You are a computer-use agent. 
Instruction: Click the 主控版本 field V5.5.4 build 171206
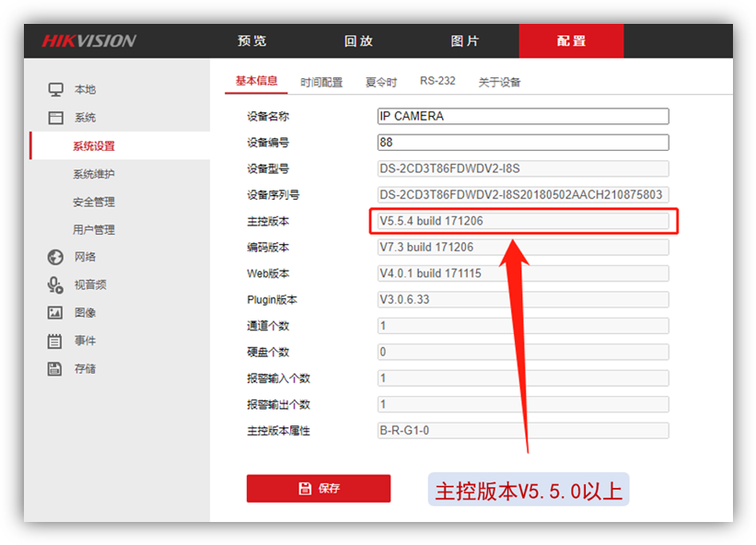click(523, 221)
